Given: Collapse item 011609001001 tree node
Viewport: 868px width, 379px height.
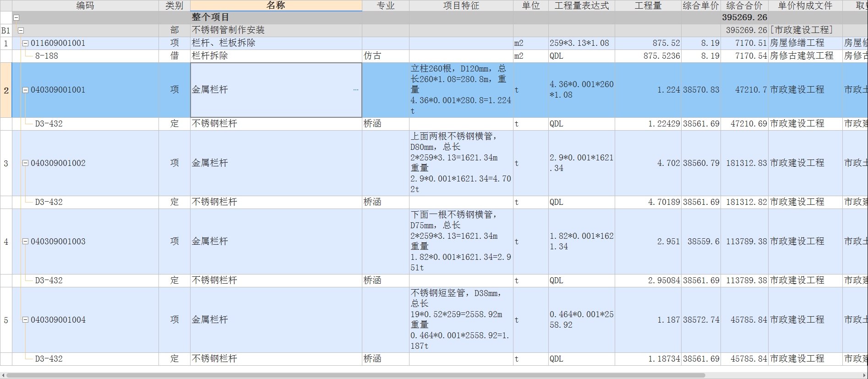Looking at the screenshot, I should click(26, 43).
